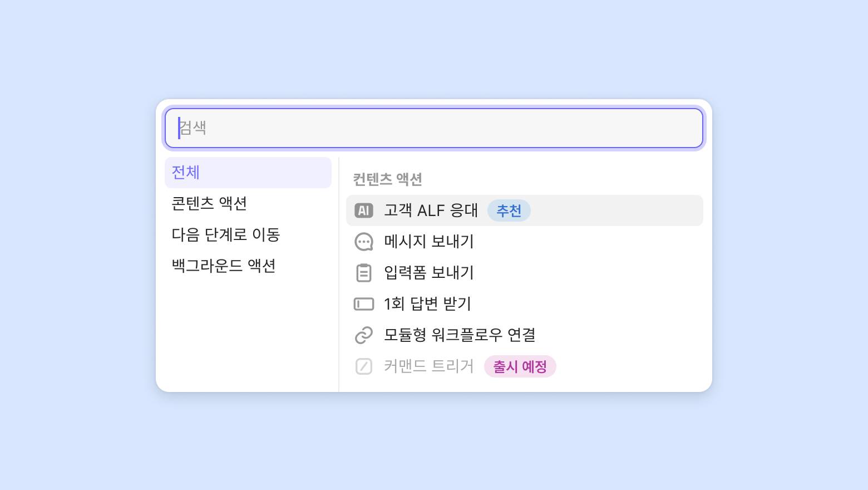Focus the 검색 search field
The width and height of the screenshot is (868, 490).
point(434,128)
